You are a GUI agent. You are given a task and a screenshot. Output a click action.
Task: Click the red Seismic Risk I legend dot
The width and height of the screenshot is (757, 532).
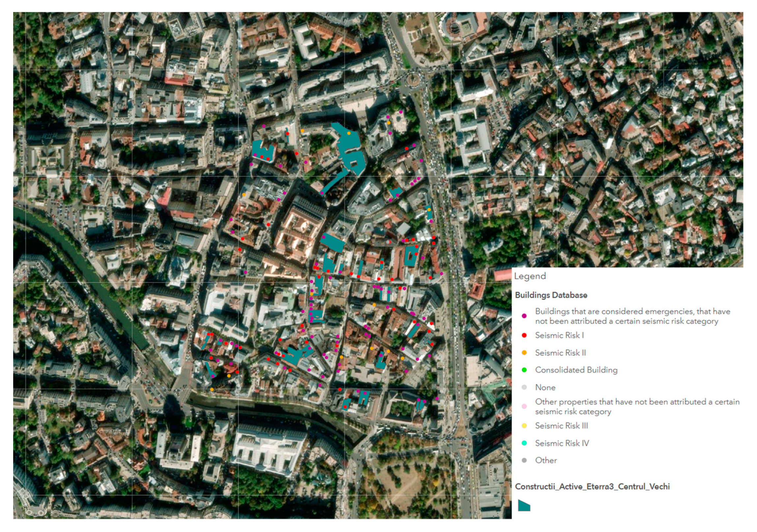click(x=524, y=335)
